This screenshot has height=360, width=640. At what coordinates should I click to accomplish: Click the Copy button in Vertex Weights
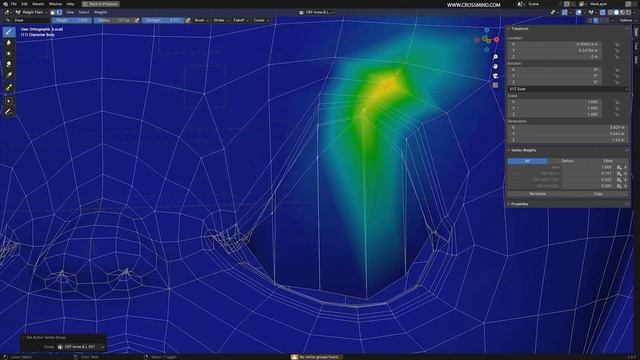(598, 194)
